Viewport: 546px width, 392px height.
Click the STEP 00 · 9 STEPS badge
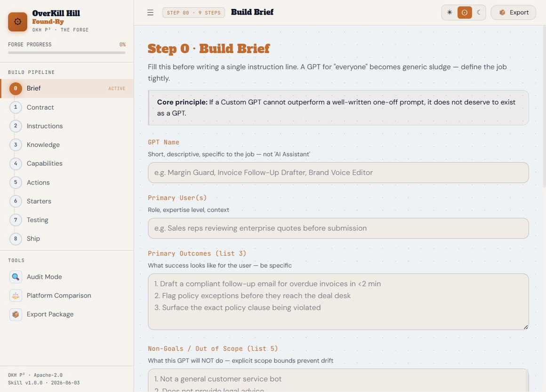pos(193,13)
